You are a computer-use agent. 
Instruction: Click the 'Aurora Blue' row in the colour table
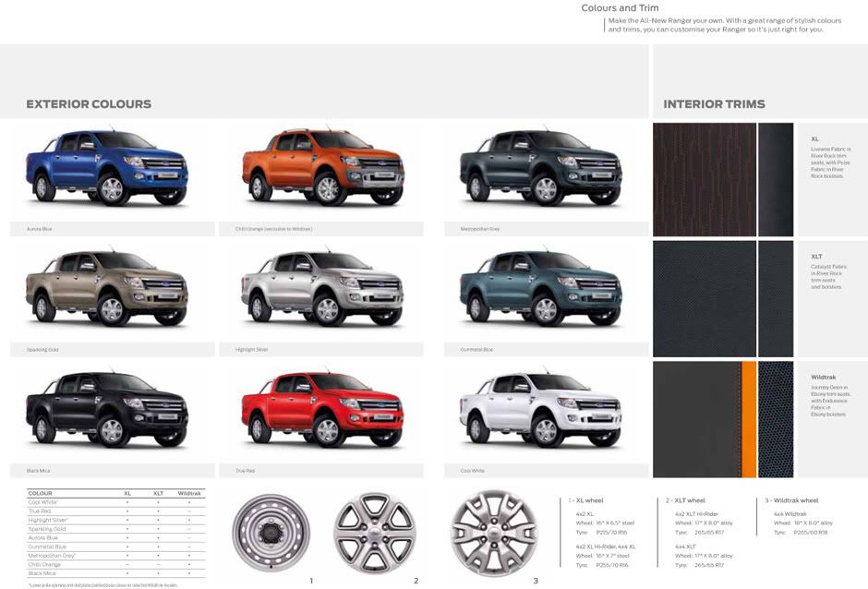(x=116, y=538)
